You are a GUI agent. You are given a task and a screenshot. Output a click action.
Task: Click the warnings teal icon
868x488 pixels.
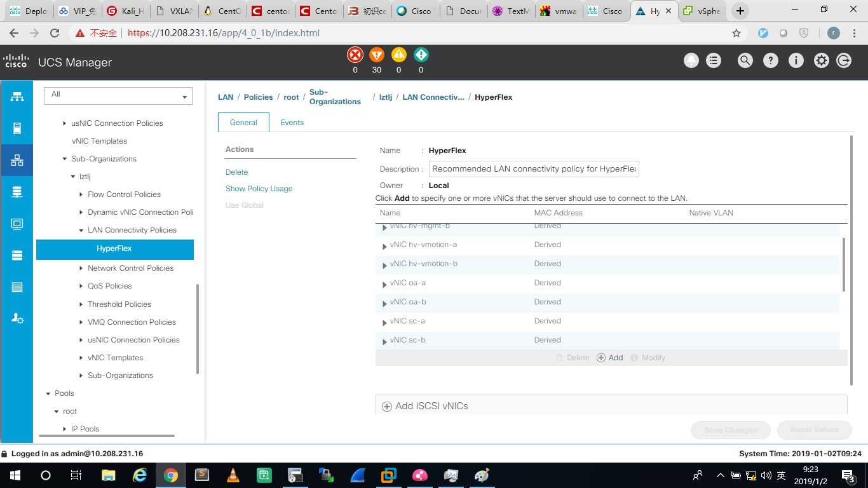tap(421, 55)
